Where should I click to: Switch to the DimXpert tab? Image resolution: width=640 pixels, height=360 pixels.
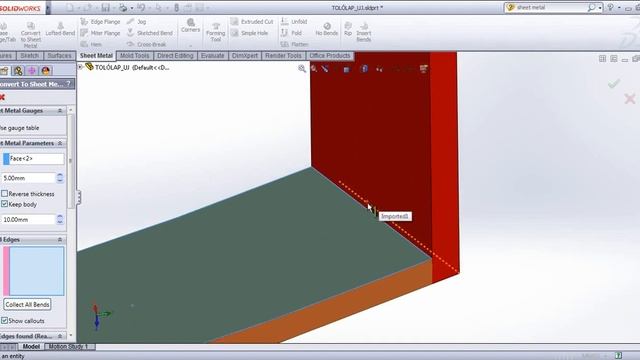coord(244,56)
